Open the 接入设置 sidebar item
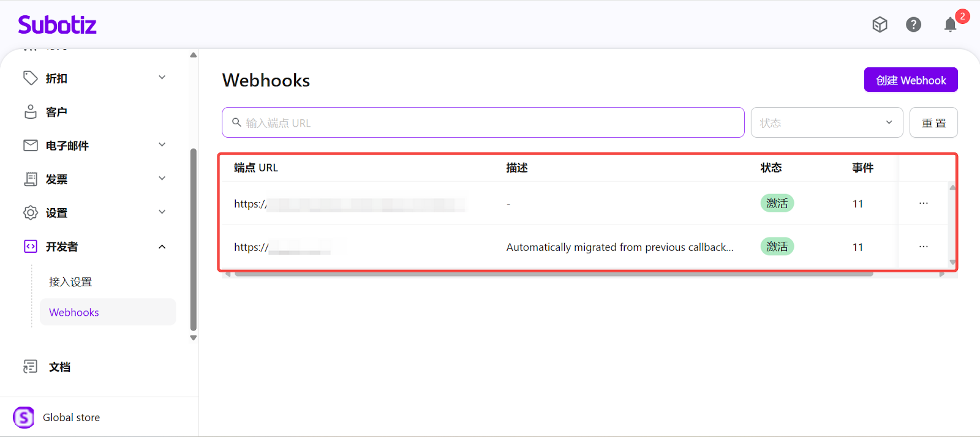Image resolution: width=980 pixels, height=437 pixels. 70,282
